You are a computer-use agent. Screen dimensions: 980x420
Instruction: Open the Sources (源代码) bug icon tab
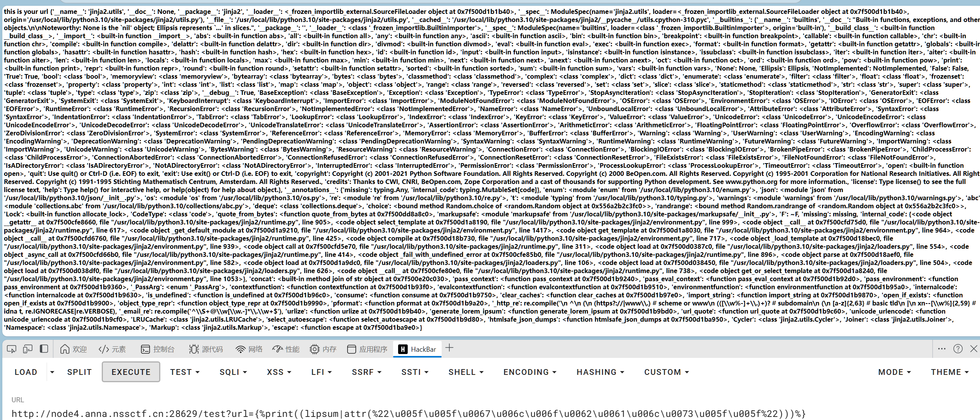[206, 349]
